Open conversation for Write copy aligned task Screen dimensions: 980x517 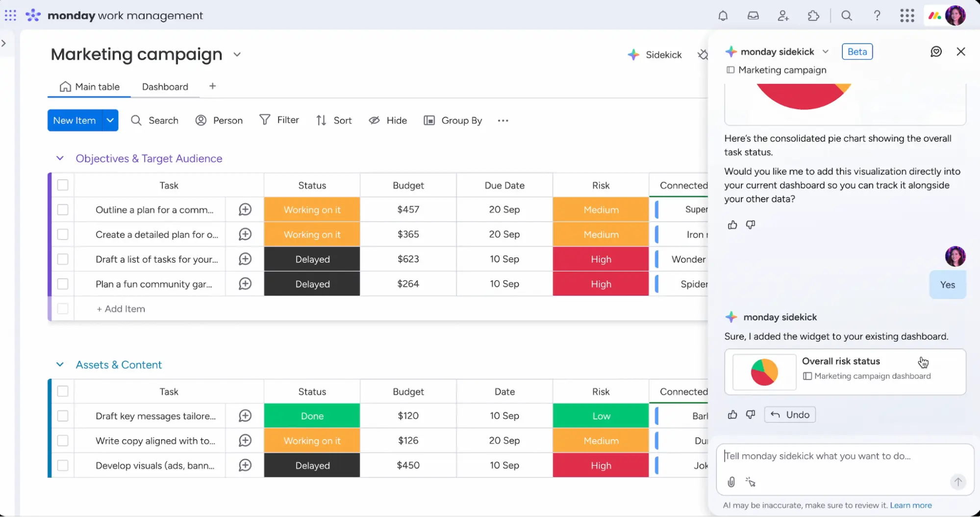tap(245, 441)
